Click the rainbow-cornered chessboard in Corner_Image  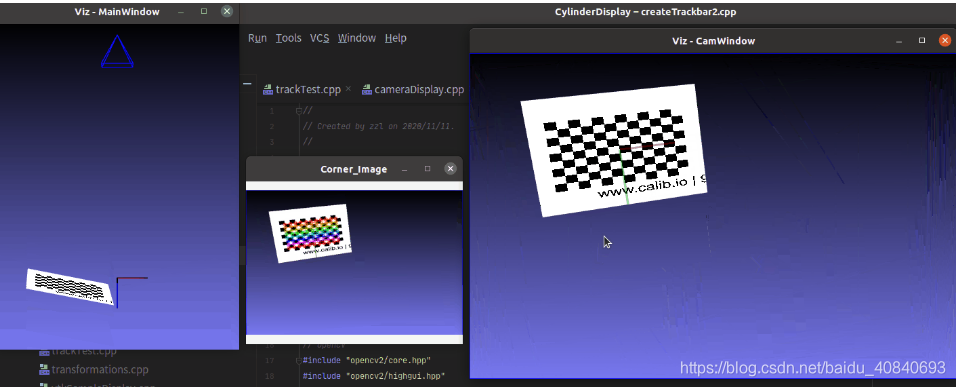310,233
